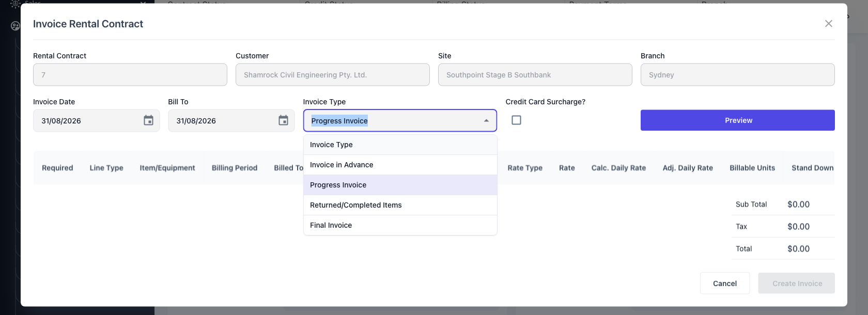Focus the Bill To date field
Viewport: 868px width, 315px height.
pos(231,121)
